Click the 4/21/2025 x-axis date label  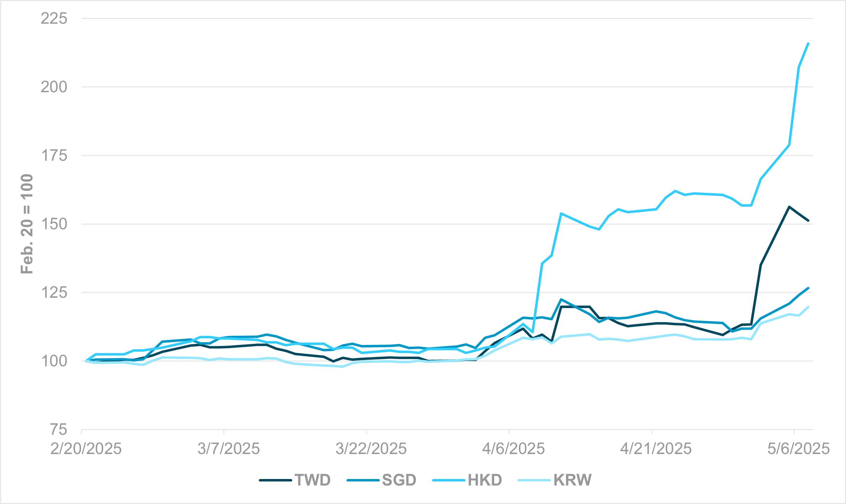(x=656, y=449)
